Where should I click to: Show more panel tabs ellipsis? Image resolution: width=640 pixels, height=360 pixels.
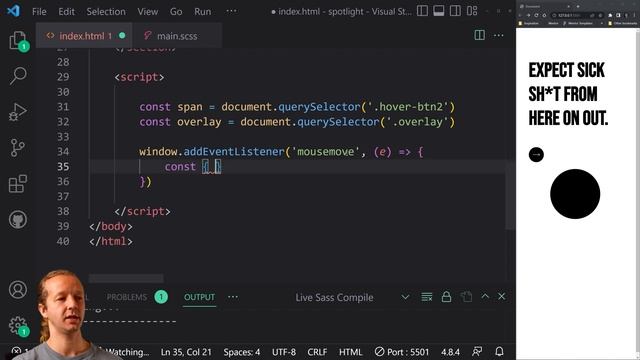(233, 297)
